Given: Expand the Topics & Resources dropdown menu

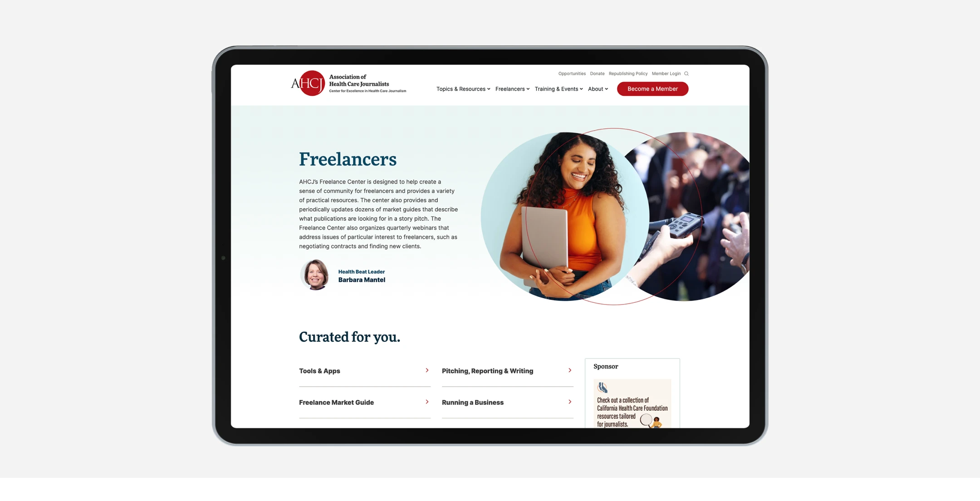Looking at the screenshot, I should pyautogui.click(x=462, y=89).
